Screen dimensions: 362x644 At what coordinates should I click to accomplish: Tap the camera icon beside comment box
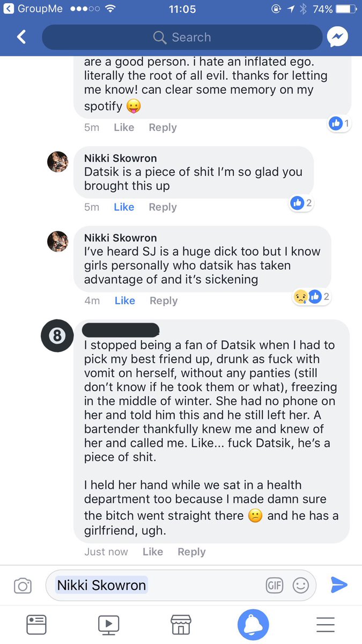23,586
